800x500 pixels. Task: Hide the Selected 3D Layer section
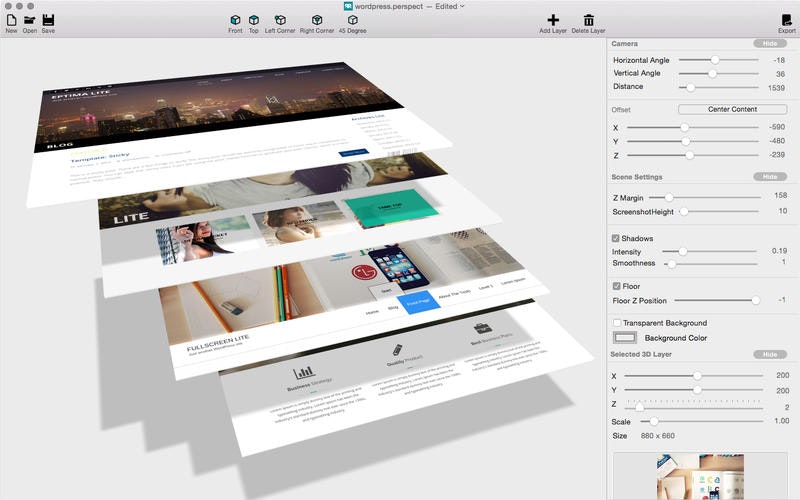[769, 355]
